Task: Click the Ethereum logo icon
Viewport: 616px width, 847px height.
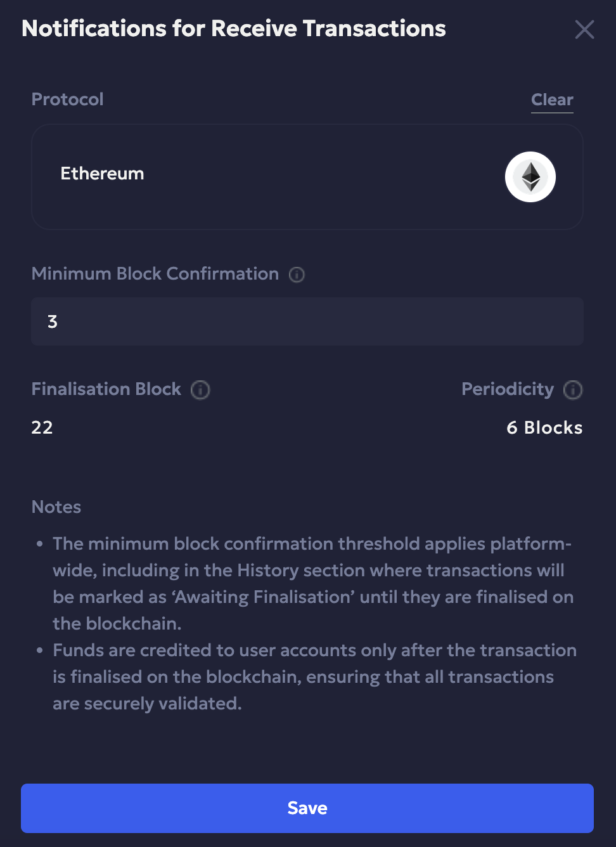Action: 530,177
